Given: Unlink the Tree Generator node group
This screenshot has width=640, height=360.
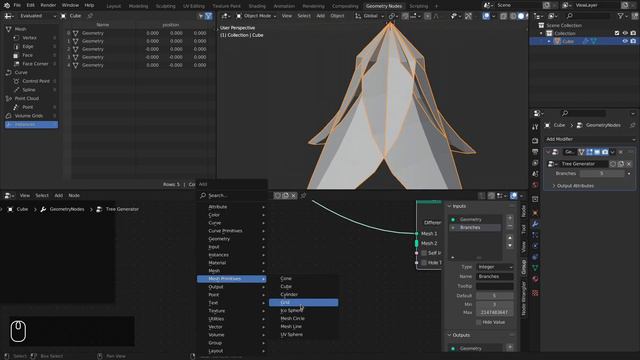Looking at the screenshot, I should point(629,164).
